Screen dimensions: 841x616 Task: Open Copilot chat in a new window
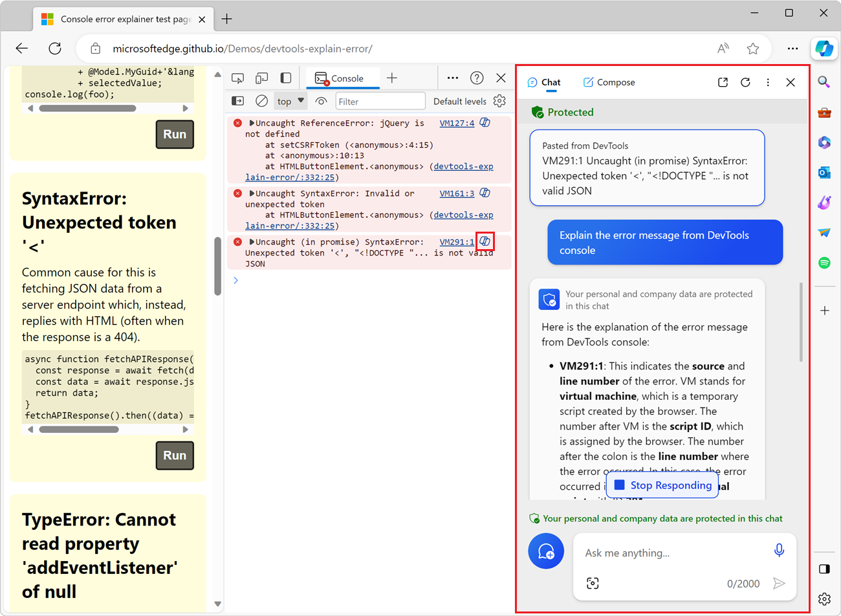pos(723,82)
